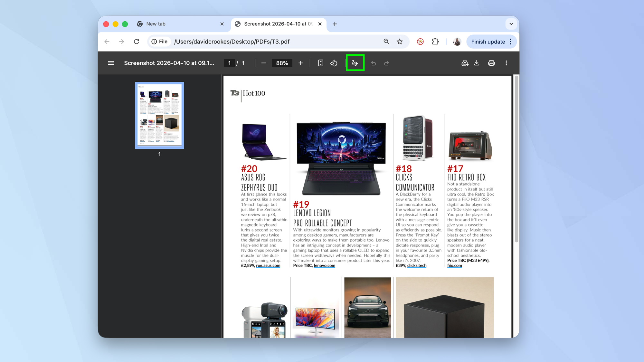The height and width of the screenshot is (362, 644).
Task: Open Chrome's menu beside Finish update
Action: pos(511,42)
